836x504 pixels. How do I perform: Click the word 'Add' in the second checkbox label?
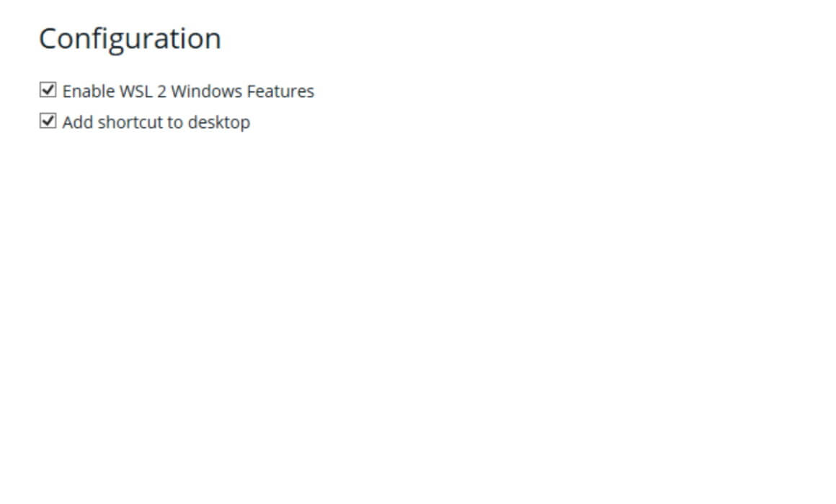[78, 122]
